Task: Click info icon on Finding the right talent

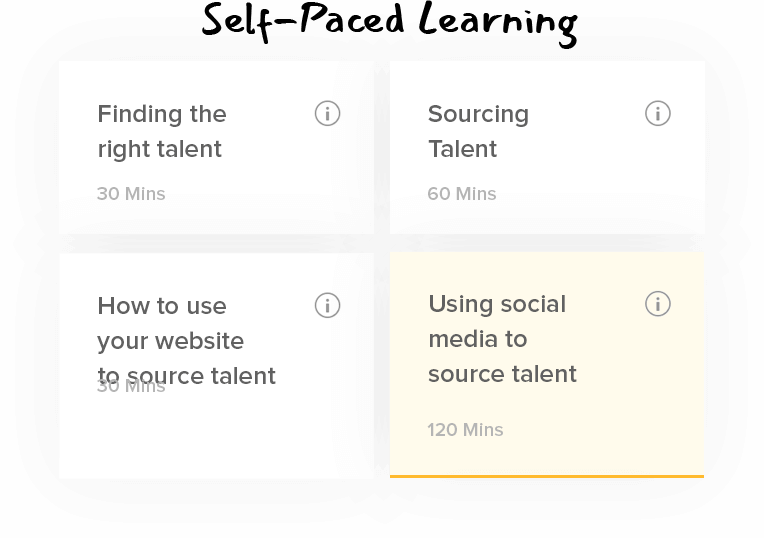Action: coord(327,114)
